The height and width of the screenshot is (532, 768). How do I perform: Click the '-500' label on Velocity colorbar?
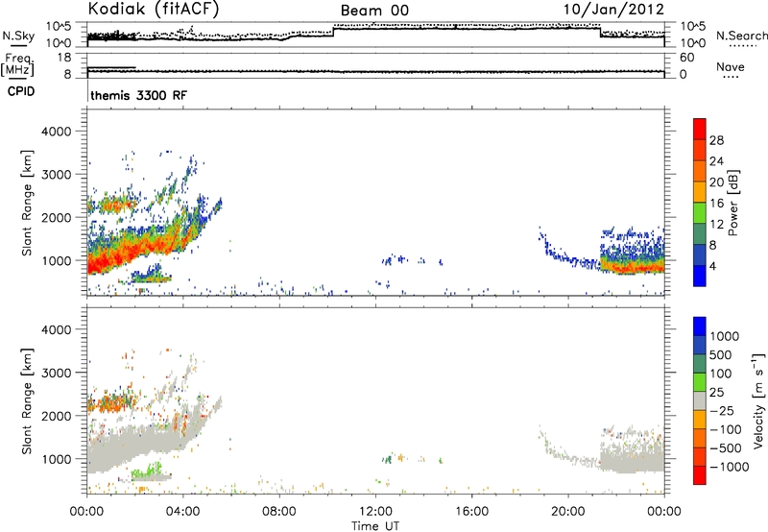click(x=726, y=448)
